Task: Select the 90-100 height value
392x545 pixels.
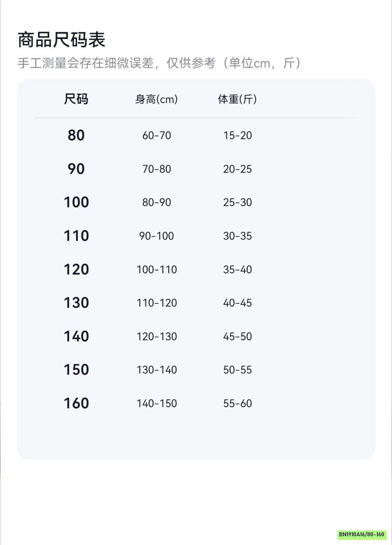Action: click(x=157, y=236)
